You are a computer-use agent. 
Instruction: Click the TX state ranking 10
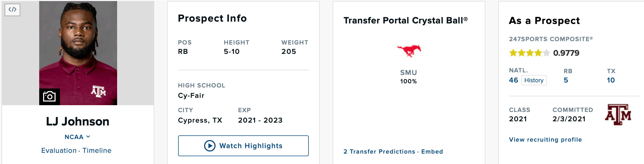point(611,80)
